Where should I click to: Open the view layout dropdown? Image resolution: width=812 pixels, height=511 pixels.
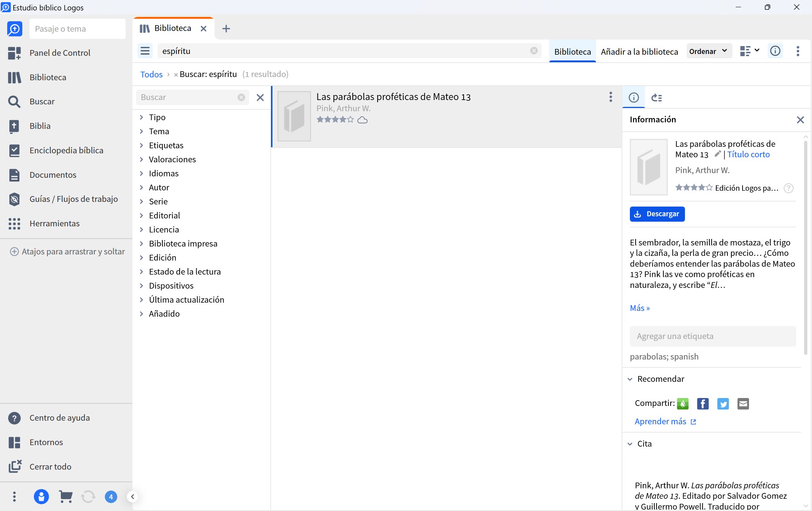point(750,51)
